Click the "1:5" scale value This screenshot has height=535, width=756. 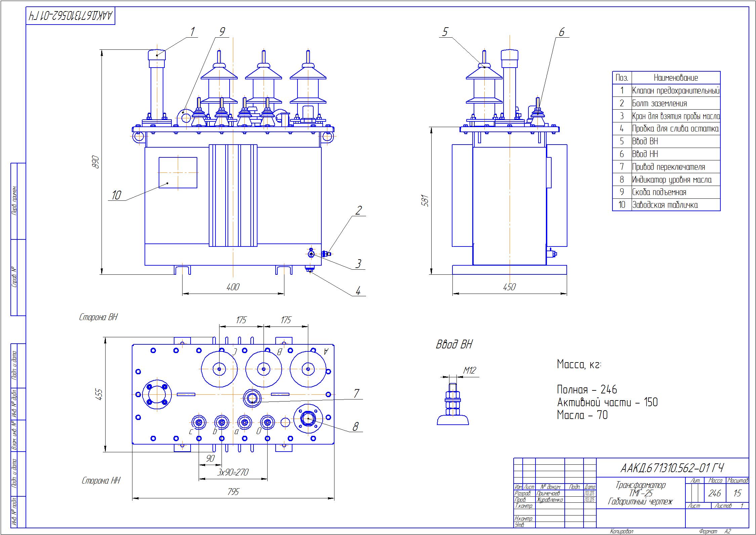coord(738,493)
